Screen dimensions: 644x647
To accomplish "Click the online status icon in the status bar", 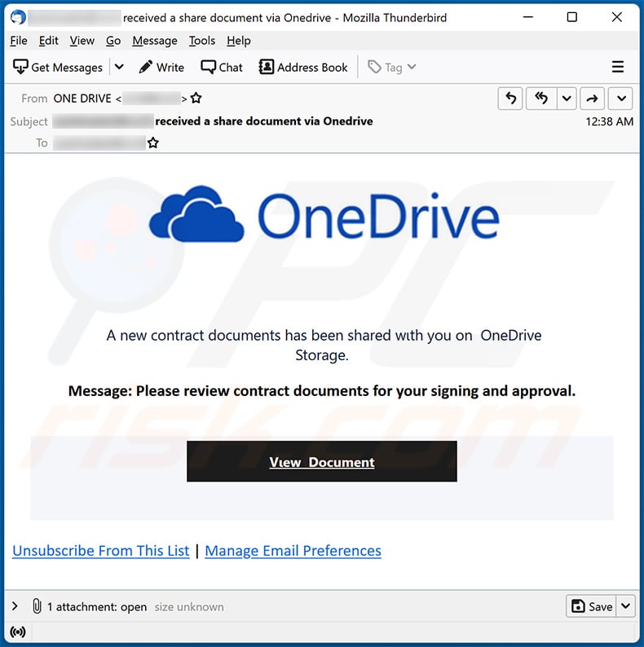I will [18, 632].
